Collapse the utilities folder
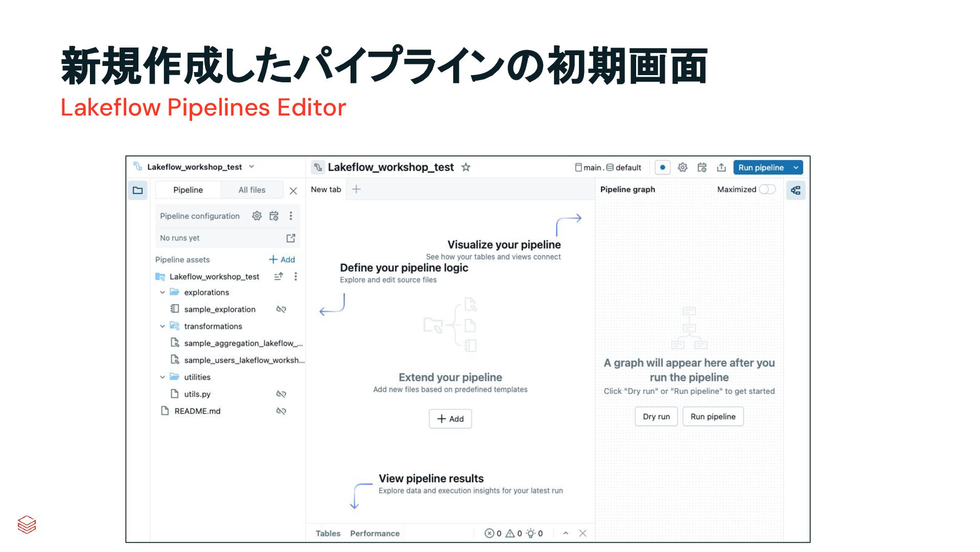The height and width of the screenshot is (552, 980). [162, 377]
